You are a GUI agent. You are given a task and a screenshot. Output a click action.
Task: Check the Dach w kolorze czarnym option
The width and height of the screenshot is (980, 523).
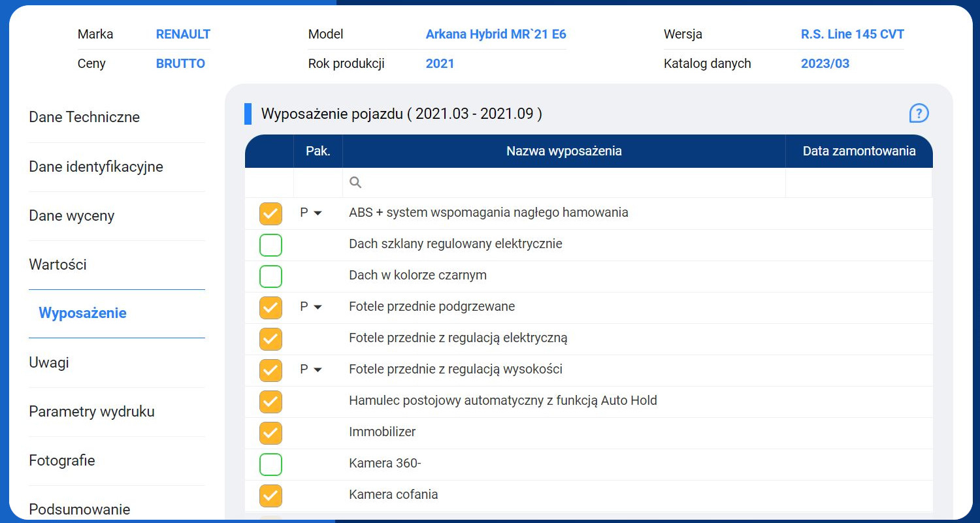(270, 276)
